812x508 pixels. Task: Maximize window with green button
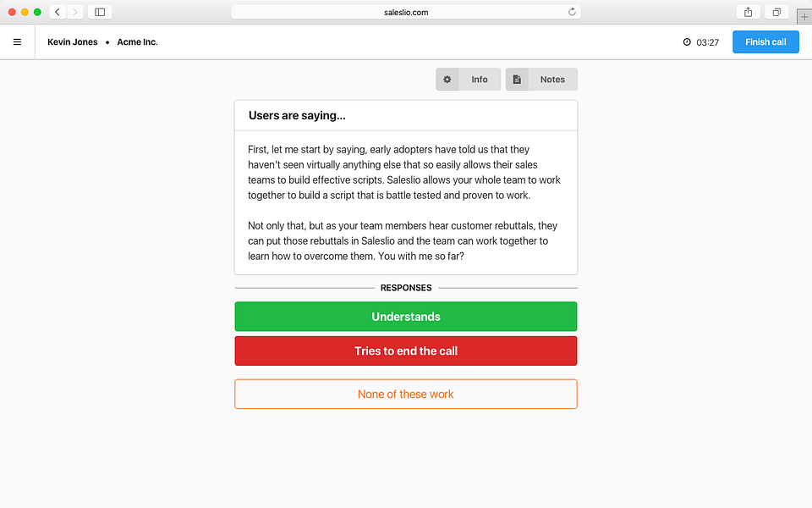37,12
